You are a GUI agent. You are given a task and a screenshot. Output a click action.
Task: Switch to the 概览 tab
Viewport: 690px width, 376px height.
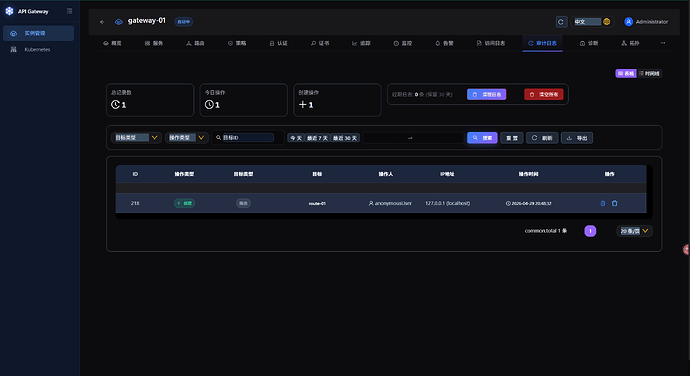click(112, 43)
